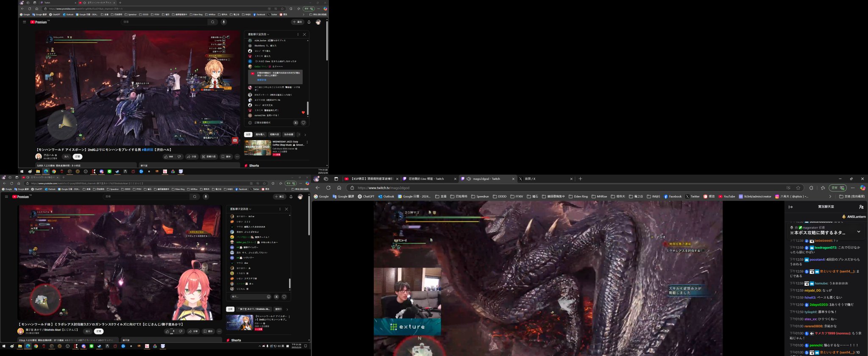Share the Shishido Akari stream video
868x356 pixels.
(x=193, y=331)
